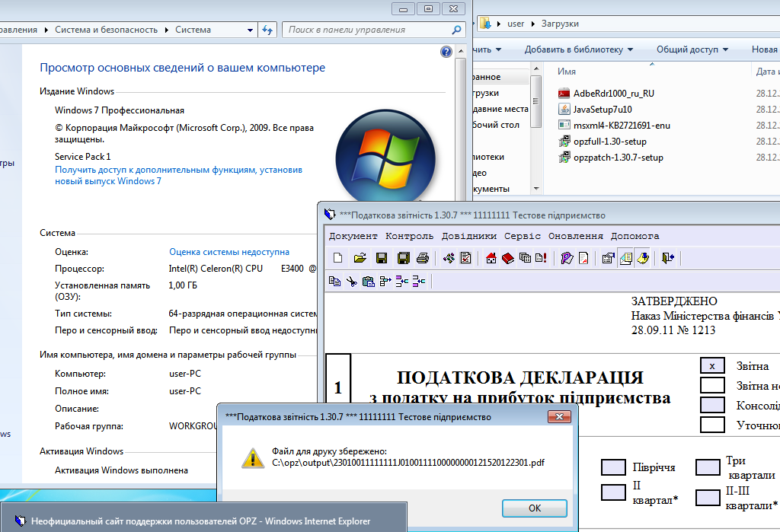Check the 'Три квартали' period box
Image resolution: width=780 pixels, height=532 pixels.
pyautogui.click(x=708, y=467)
